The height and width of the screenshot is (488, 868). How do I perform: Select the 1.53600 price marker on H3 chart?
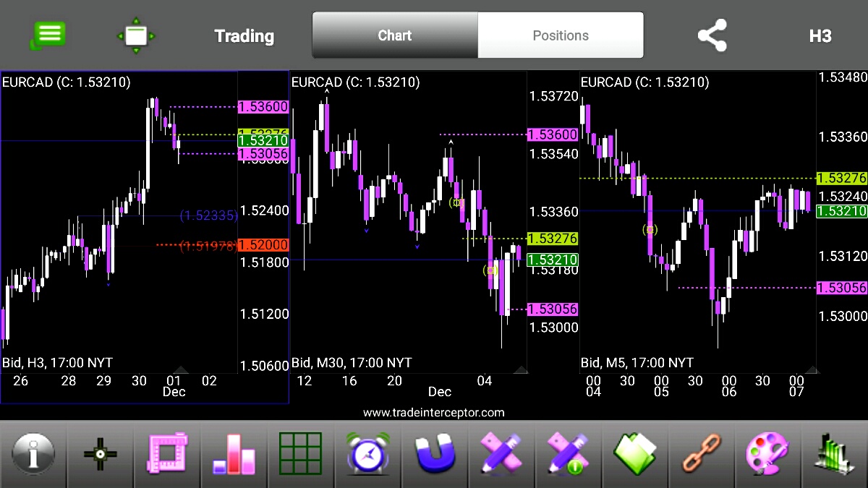(263, 107)
